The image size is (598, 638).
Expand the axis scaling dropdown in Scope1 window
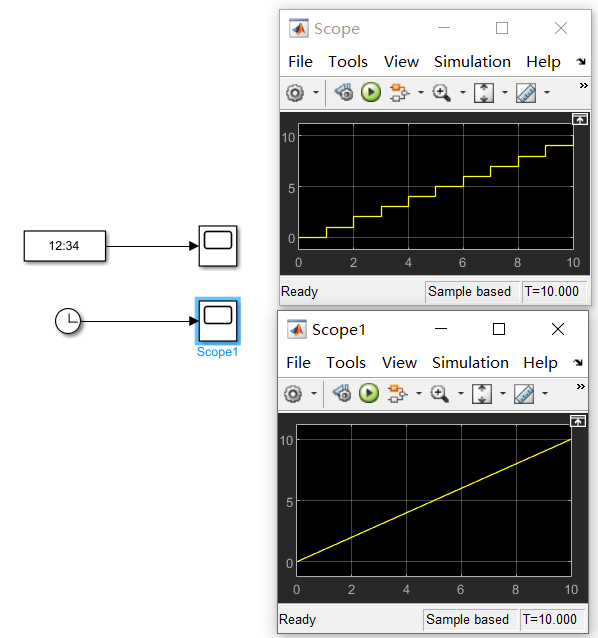pos(502,393)
